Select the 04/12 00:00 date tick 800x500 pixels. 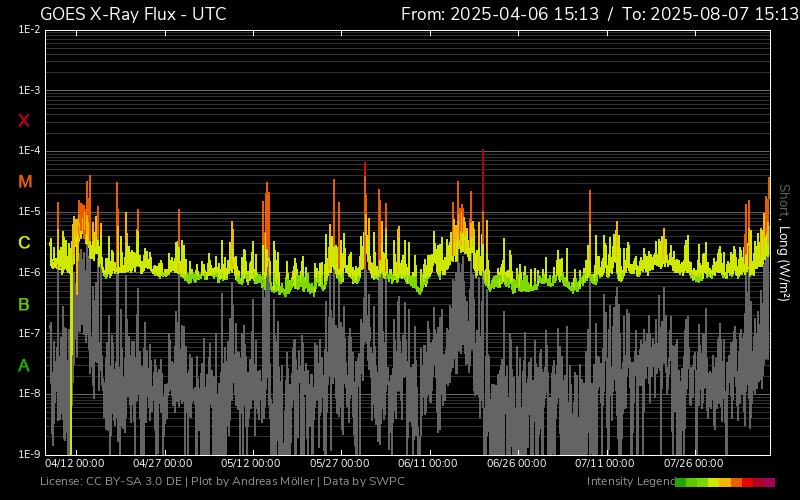(75, 464)
